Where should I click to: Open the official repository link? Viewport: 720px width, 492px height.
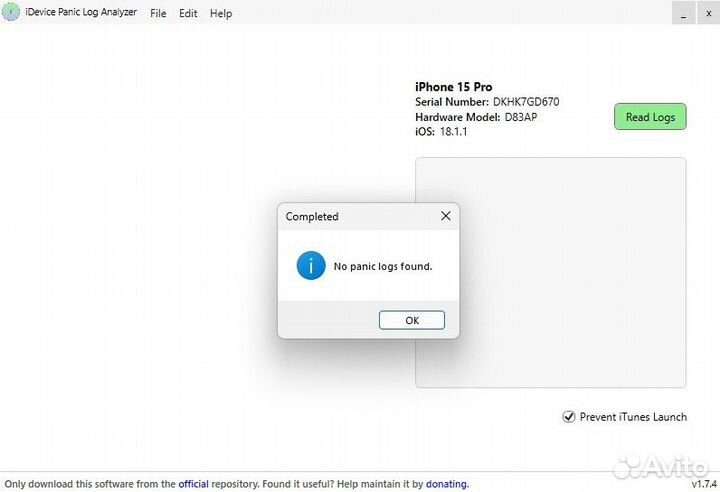(x=193, y=484)
